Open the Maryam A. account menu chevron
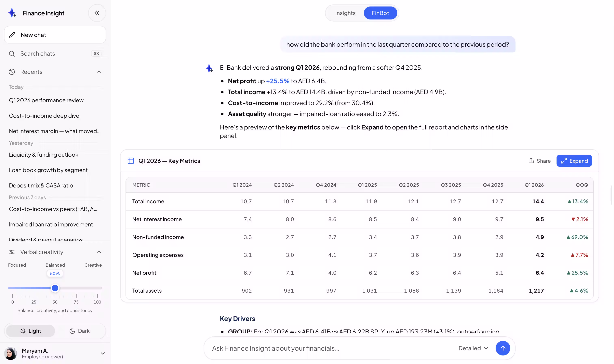614x364 pixels. click(x=103, y=353)
